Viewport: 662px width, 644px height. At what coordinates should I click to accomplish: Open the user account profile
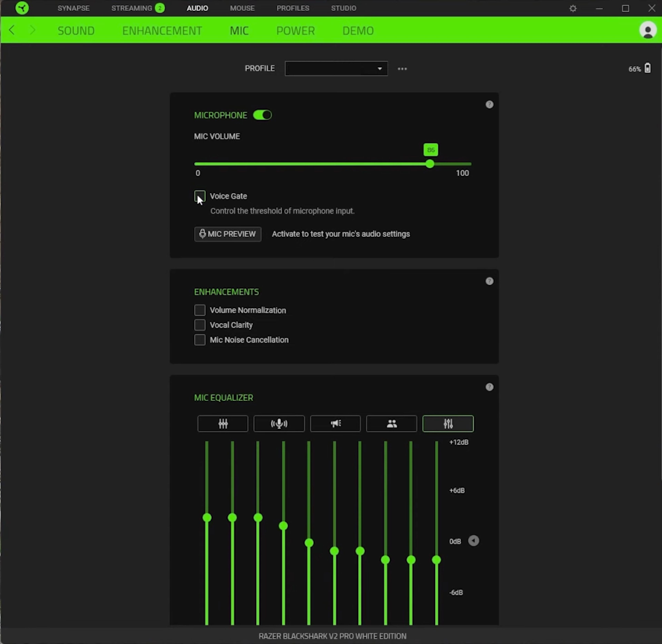coord(648,31)
